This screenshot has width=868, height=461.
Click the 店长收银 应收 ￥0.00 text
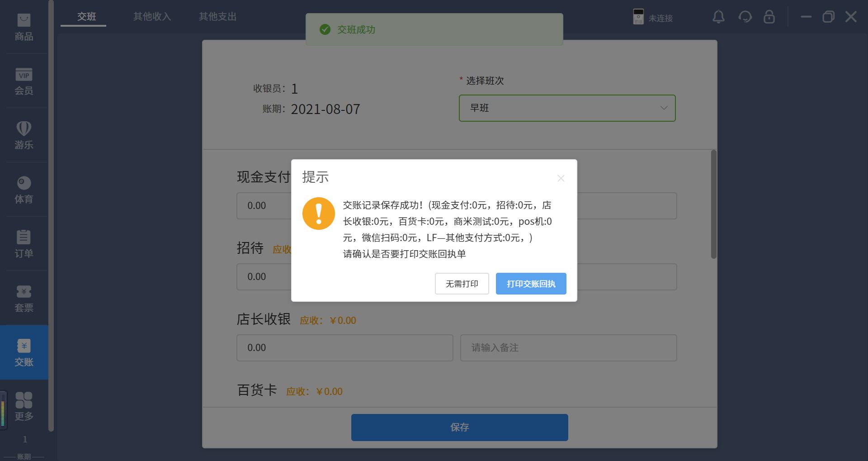pos(328,320)
